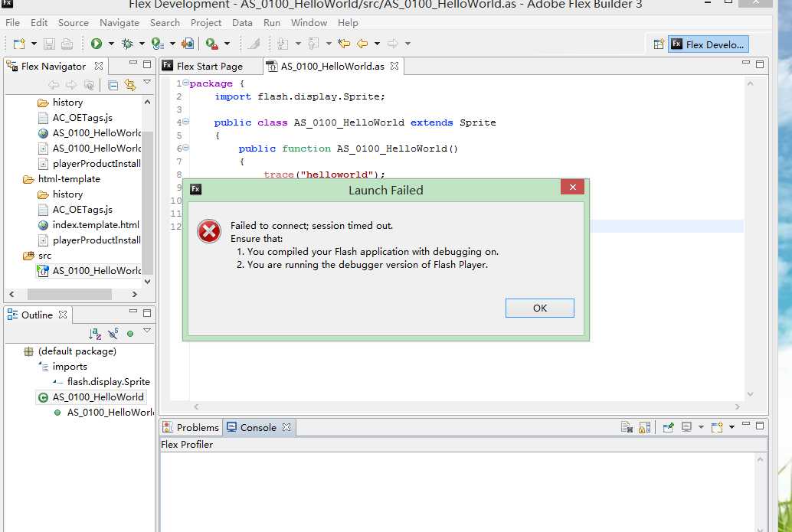This screenshot has height=532, width=792.
Task: Open the New wizard dropdown arrow
Action: (x=34, y=44)
